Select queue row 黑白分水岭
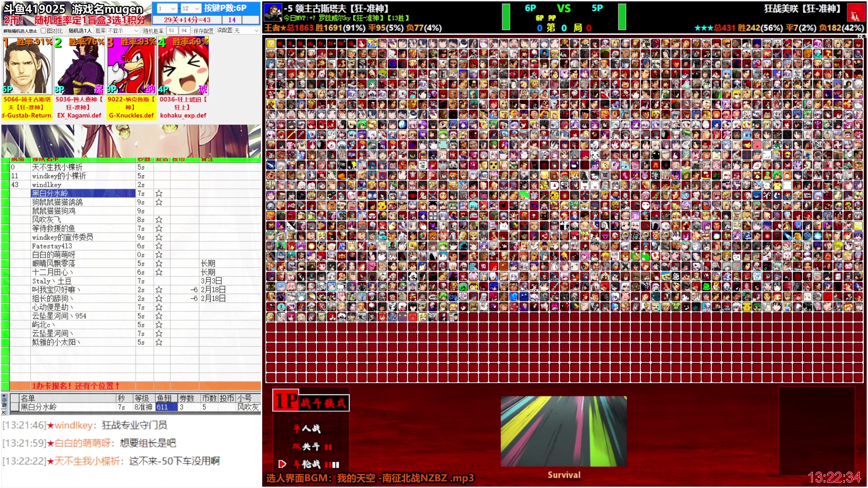Image resolution: width=868 pixels, height=488 pixels. (x=83, y=193)
